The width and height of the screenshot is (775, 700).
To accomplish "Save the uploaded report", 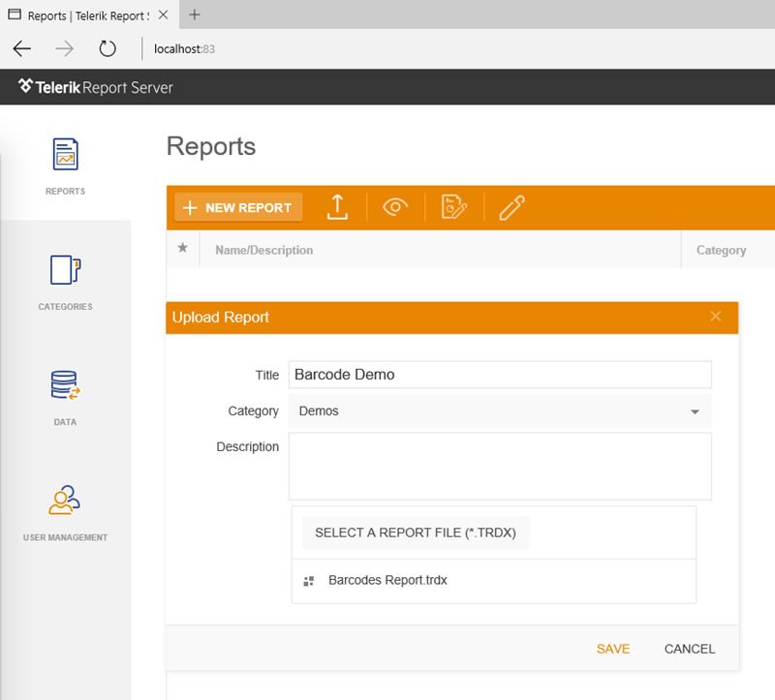I will (x=613, y=649).
